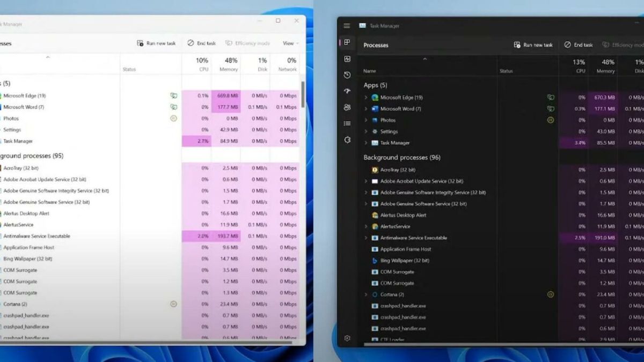The width and height of the screenshot is (644, 362).
Task: Click the Bing Wallpaper icon in dark window
Action: pyautogui.click(x=375, y=261)
